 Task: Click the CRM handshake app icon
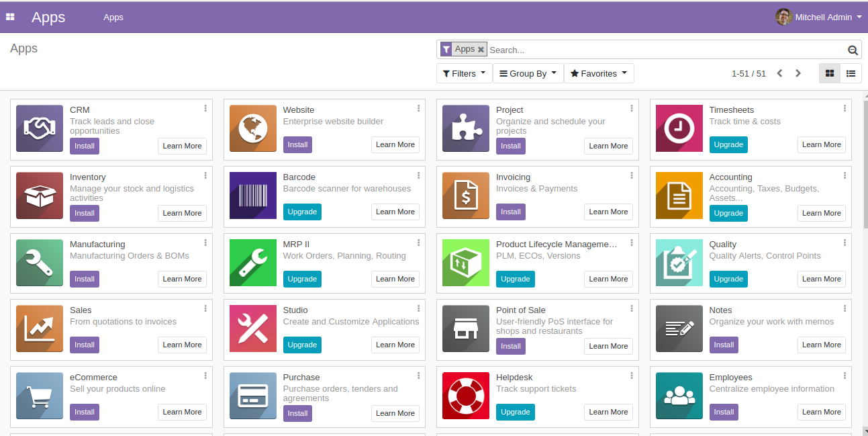(x=39, y=128)
